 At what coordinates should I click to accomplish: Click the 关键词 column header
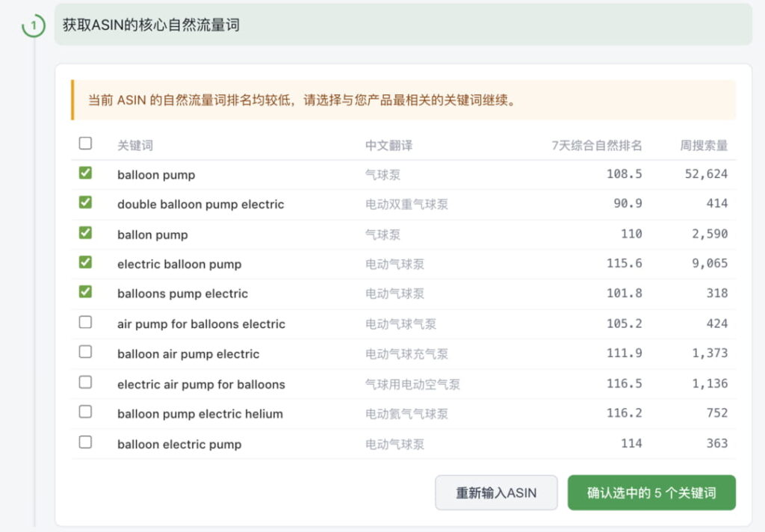click(x=135, y=143)
